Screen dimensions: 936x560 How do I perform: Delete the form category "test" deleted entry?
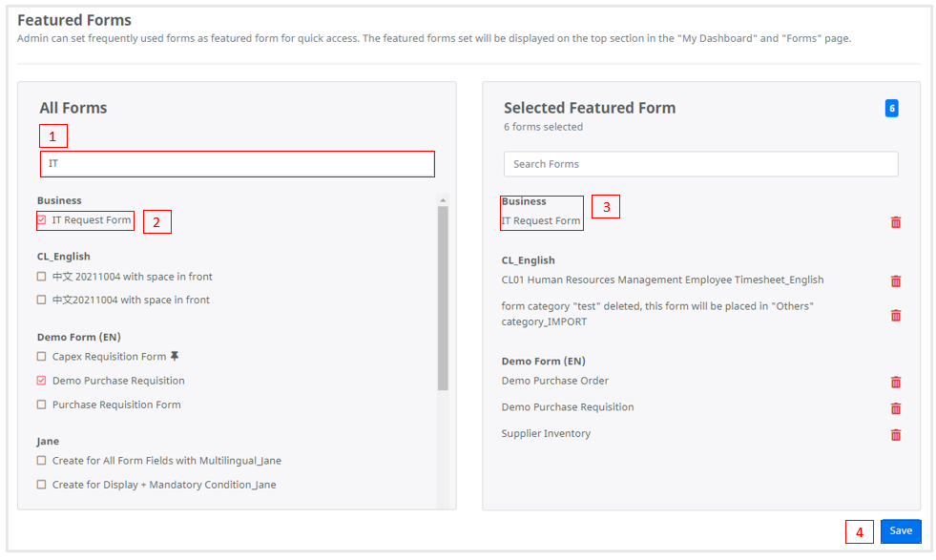(895, 315)
